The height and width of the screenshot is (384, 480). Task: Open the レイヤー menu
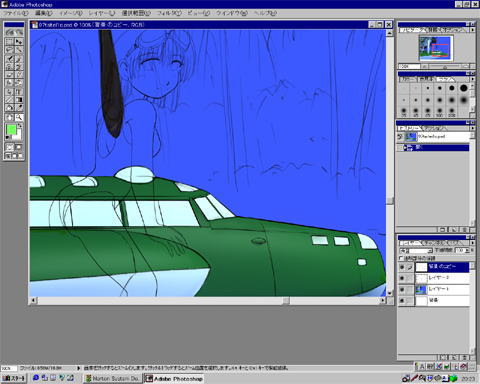coord(101,13)
